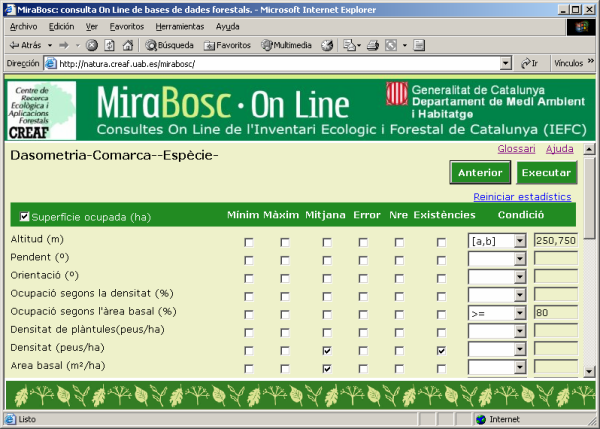The image size is (600, 429).
Task: Check Màxim for Pendent (º)
Action: [285, 260]
